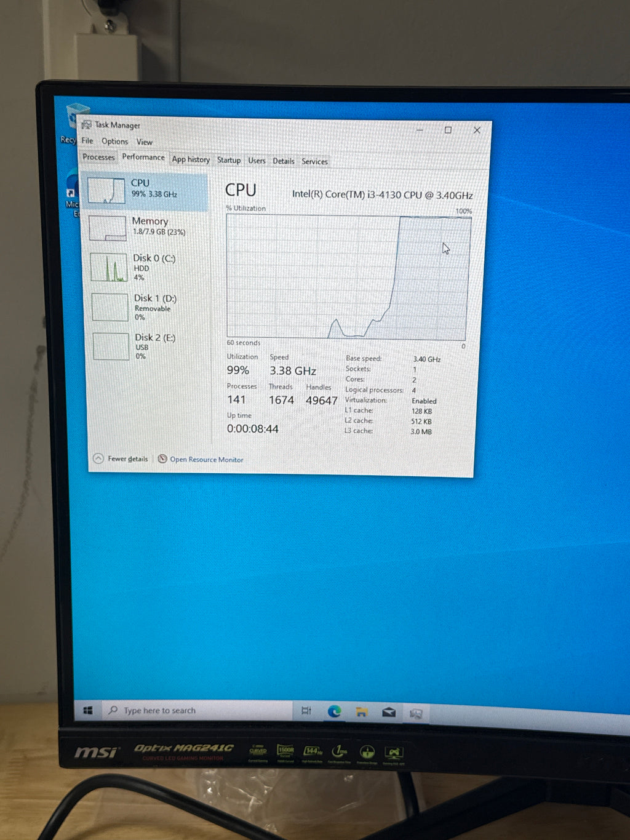Open the View menu
This screenshot has width=630, height=840.
click(145, 142)
